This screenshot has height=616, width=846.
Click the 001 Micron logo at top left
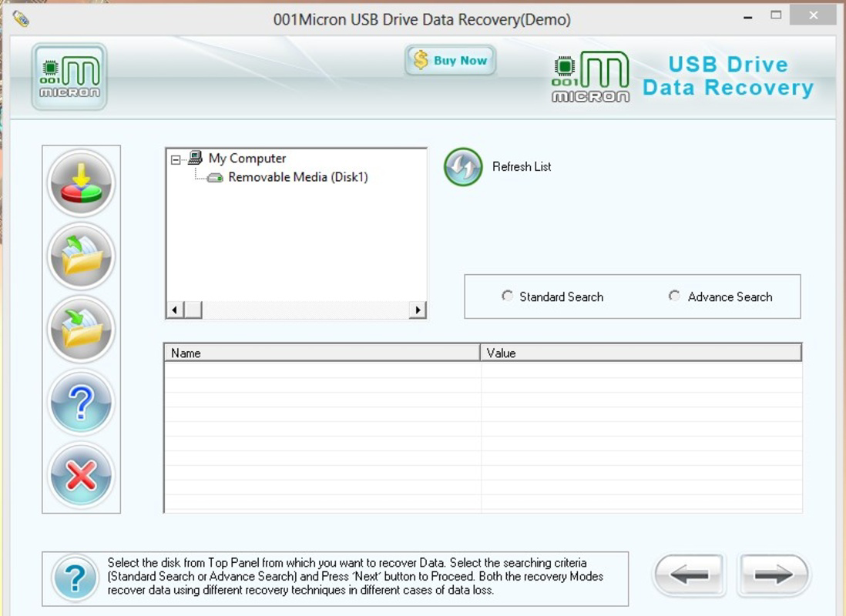[x=69, y=77]
